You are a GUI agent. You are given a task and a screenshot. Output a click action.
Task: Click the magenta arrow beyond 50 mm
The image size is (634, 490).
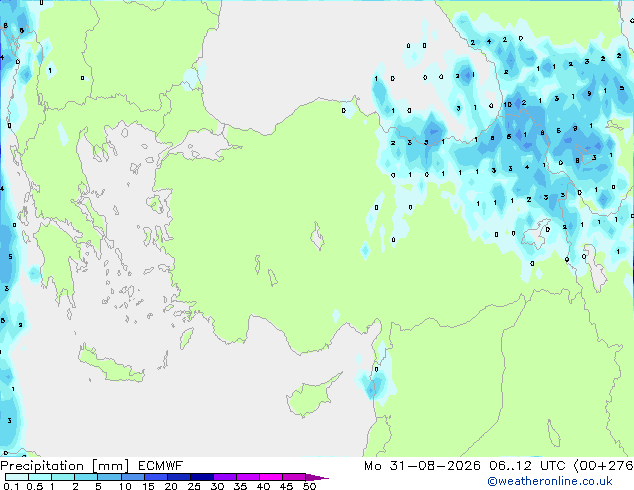[317, 477]
